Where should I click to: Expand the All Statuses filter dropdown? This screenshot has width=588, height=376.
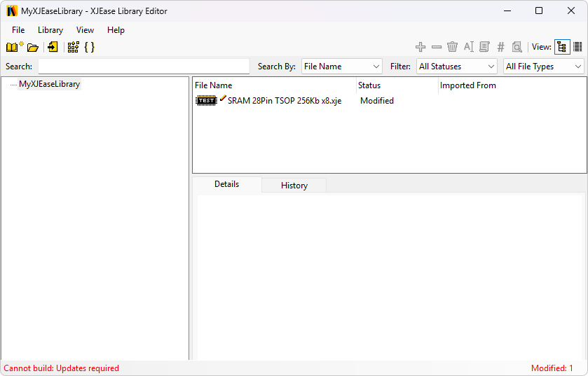457,67
